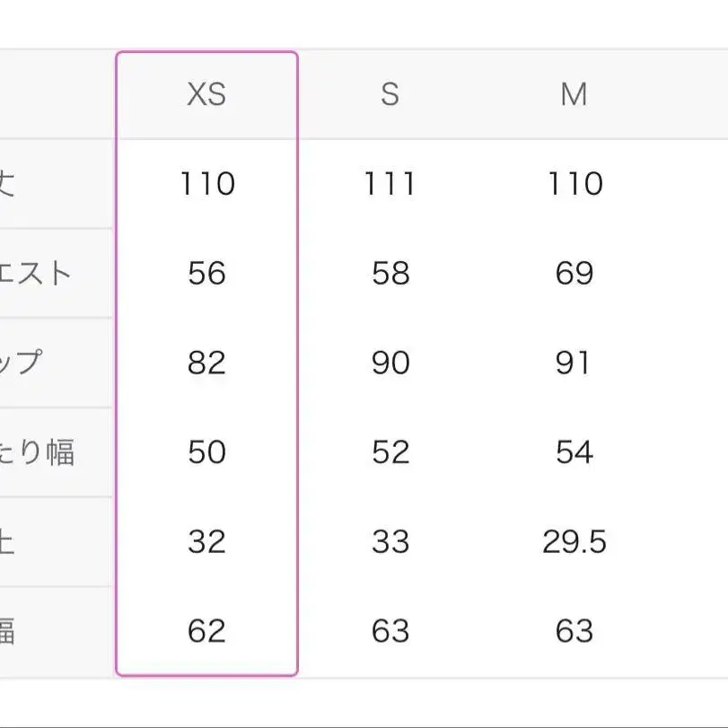Select the S size column header
Screen dimensions: 728x728
pos(390,94)
